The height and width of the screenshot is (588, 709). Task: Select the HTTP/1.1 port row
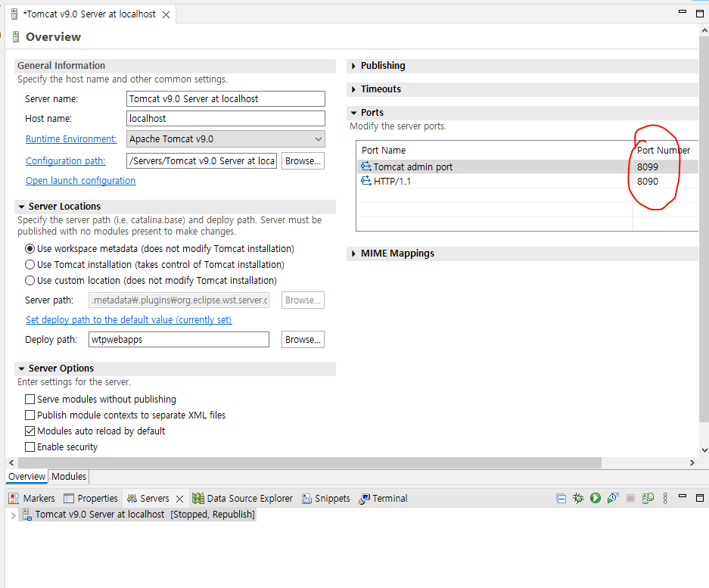tap(527, 182)
